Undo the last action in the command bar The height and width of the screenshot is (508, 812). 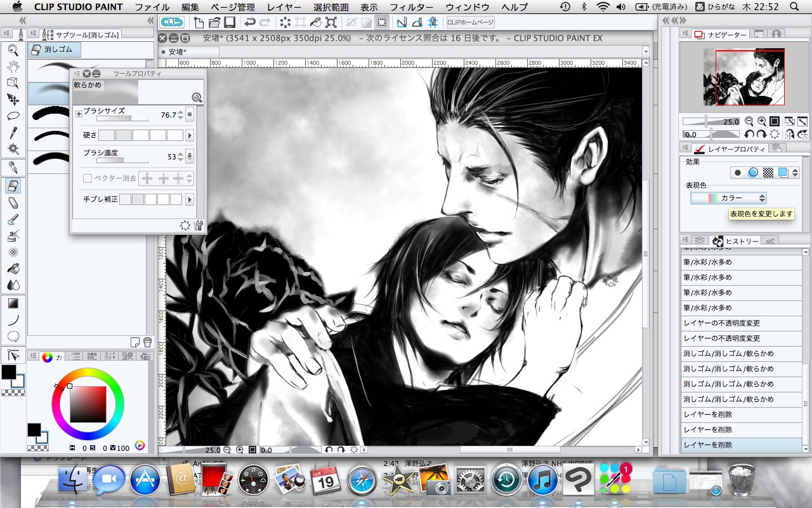point(249,23)
